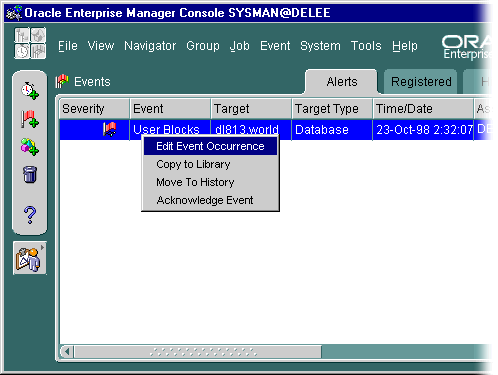Open the Tools menu
Image resolution: width=498 pixels, height=375 pixels.
pyautogui.click(x=366, y=46)
